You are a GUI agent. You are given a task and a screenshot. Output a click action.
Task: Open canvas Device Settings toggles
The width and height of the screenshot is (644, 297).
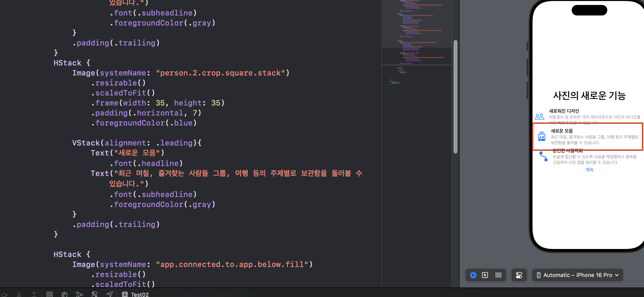point(519,275)
